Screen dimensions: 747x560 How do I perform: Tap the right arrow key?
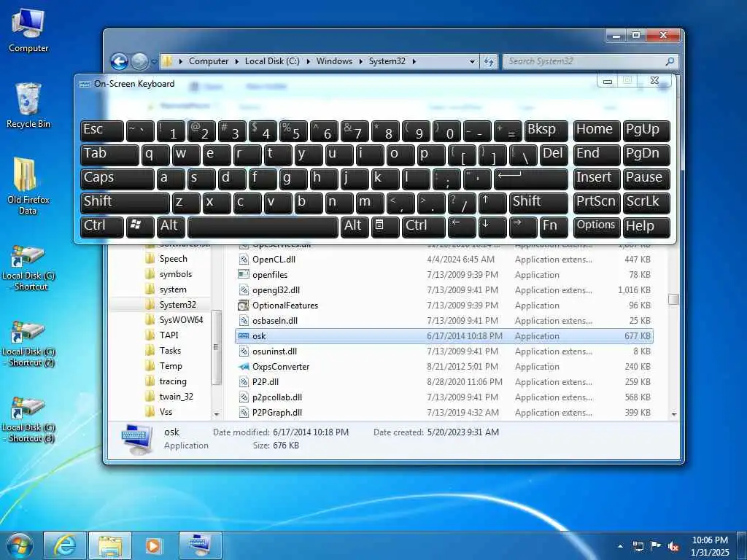(522, 227)
